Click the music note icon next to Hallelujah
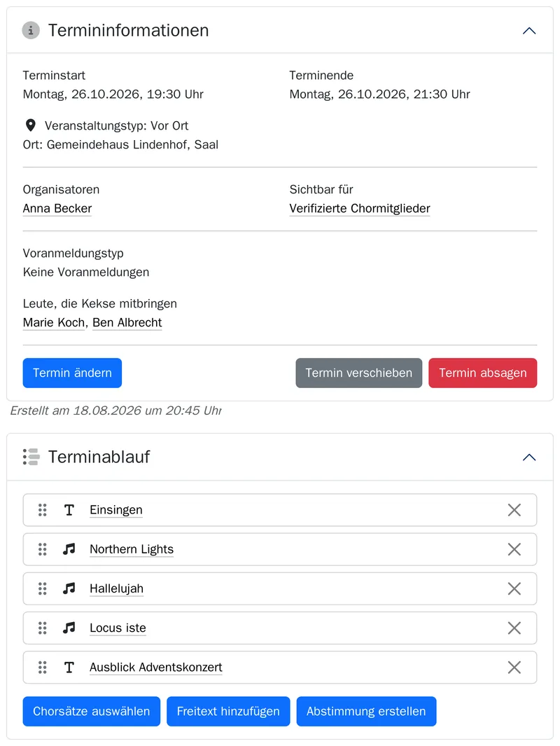 point(69,589)
